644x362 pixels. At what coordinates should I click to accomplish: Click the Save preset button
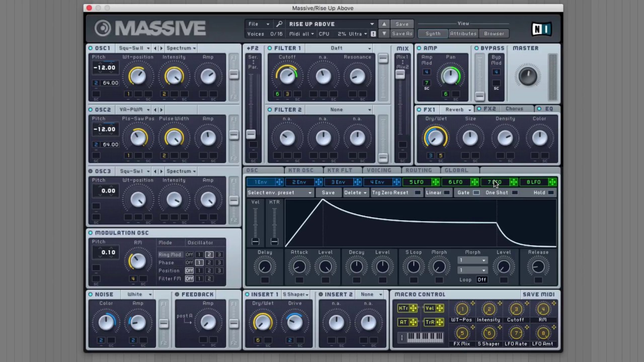pyautogui.click(x=402, y=24)
